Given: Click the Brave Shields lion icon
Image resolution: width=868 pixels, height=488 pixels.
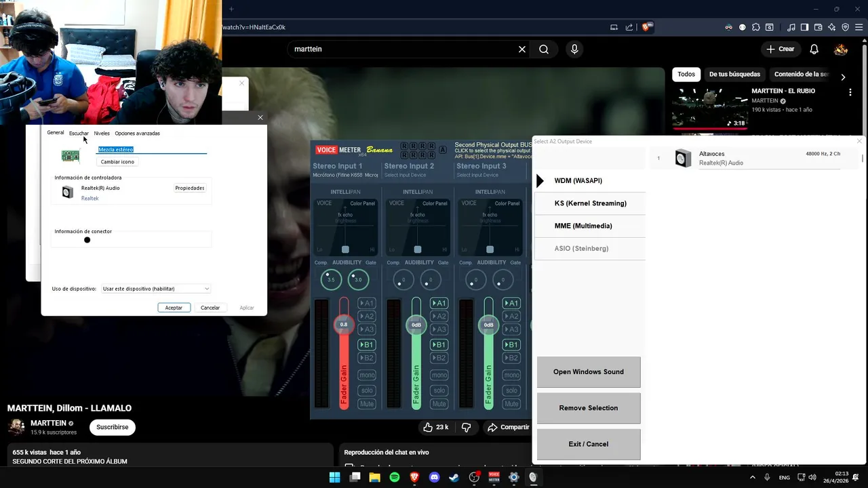Looking at the screenshot, I should 646,27.
